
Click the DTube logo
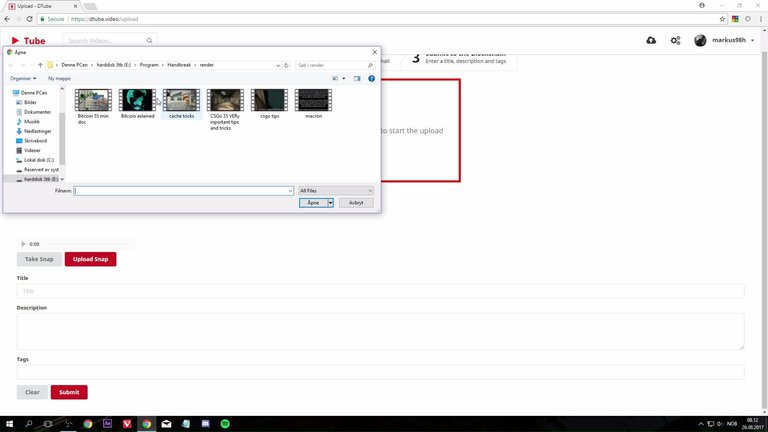click(x=28, y=41)
